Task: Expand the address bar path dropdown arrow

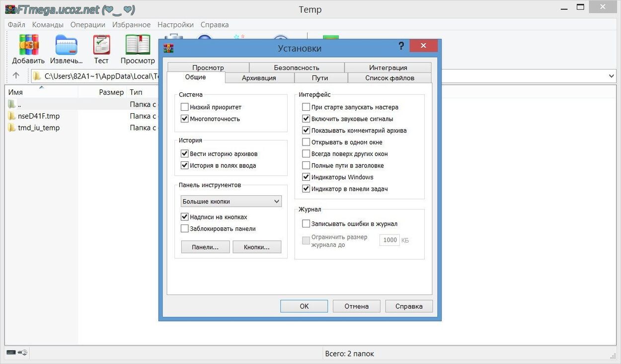Action: (x=612, y=76)
